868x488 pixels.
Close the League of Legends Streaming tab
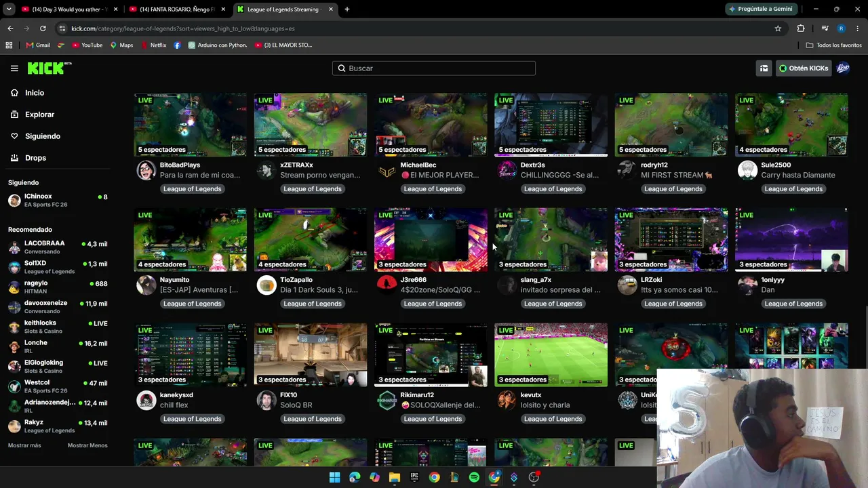pyautogui.click(x=331, y=9)
